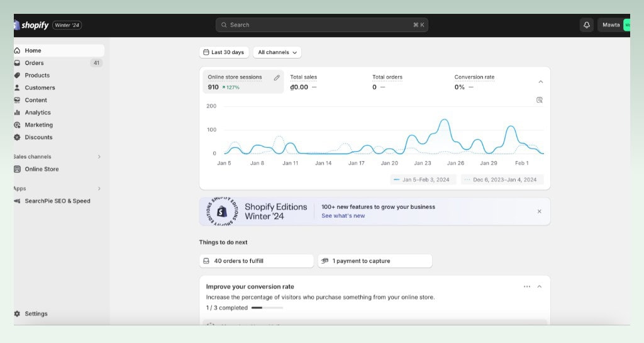This screenshot has height=343, width=644.
Task: Click the Jan 23 axis label
Action: click(x=422, y=163)
